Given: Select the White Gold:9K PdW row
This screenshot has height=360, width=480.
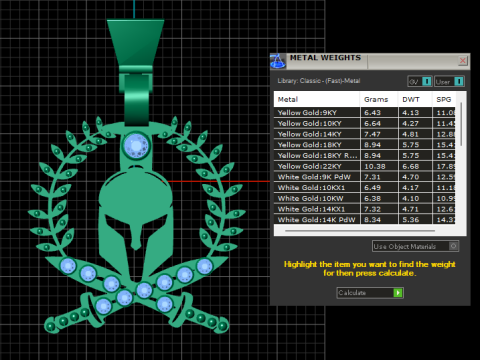Looking at the screenshot, I should tap(365, 177).
